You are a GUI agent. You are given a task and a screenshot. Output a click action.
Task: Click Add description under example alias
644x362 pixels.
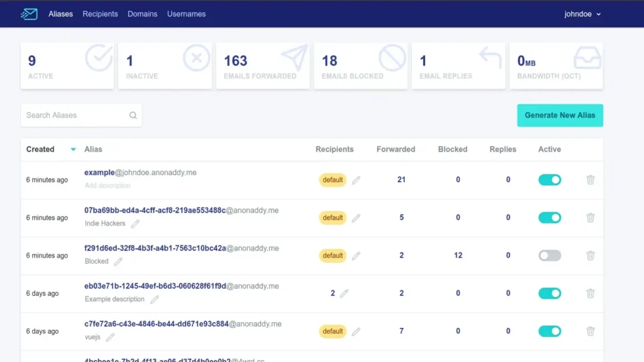tap(108, 186)
